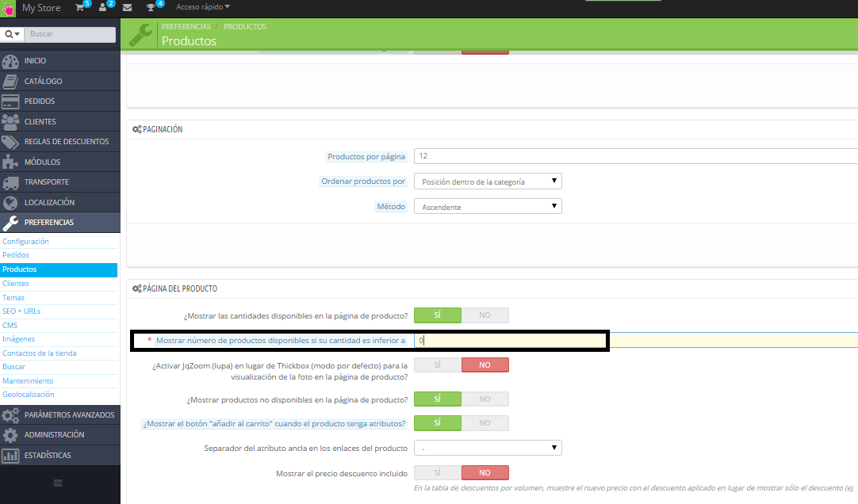
Task: Open the Pedidos main menu item
Action: click(40, 101)
